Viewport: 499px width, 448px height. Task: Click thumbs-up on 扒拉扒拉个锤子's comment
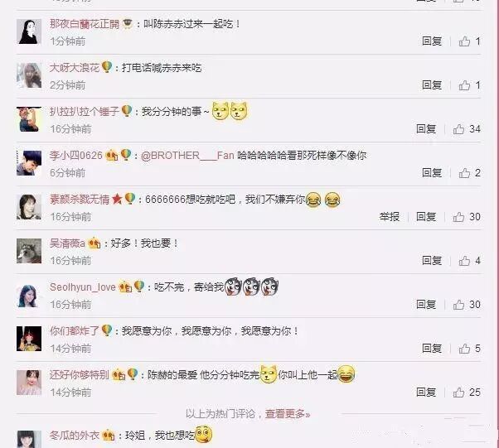point(458,129)
